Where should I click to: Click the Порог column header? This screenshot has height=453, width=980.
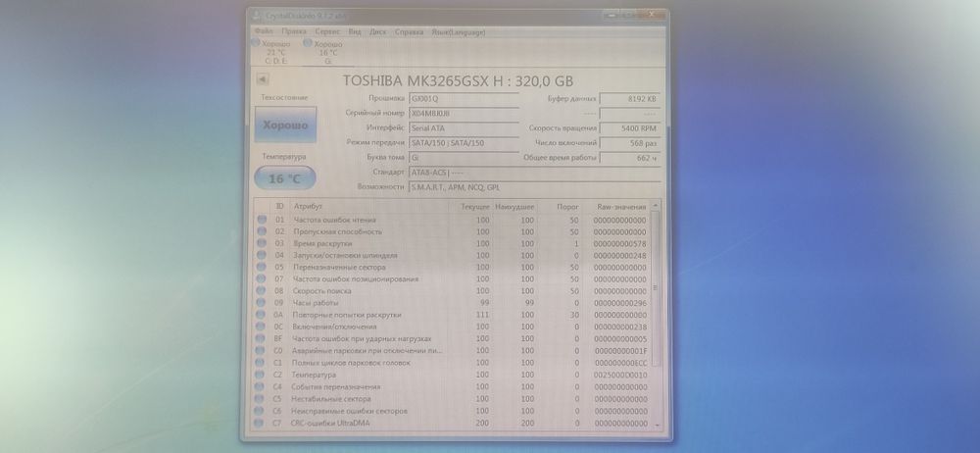pyautogui.click(x=568, y=207)
